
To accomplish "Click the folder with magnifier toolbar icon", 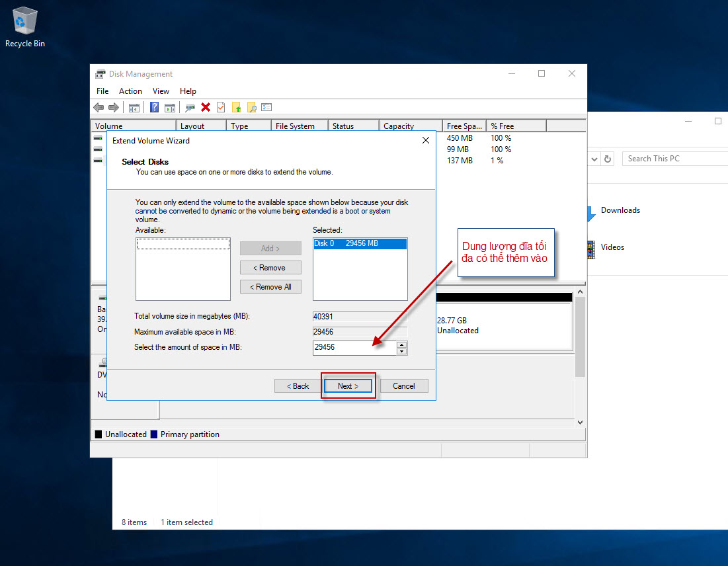I will (x=251, y=107).
